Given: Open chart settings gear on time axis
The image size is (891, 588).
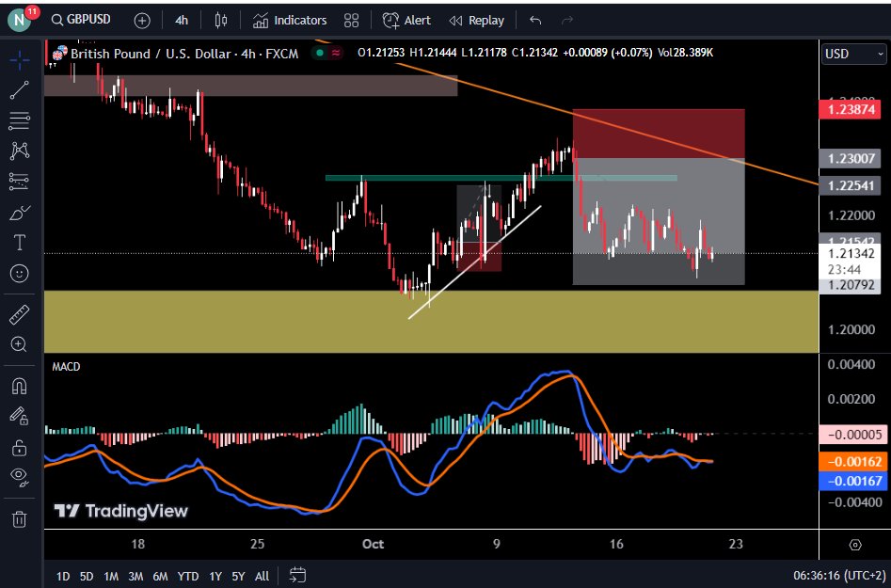Looking at the screenshot, I should (855, 545).
